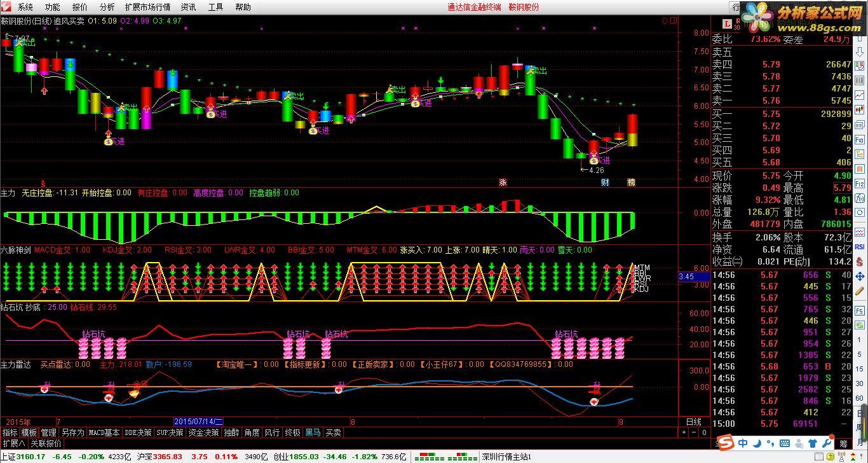Switch to the intraday line chart icon

[x=860, y=95]
